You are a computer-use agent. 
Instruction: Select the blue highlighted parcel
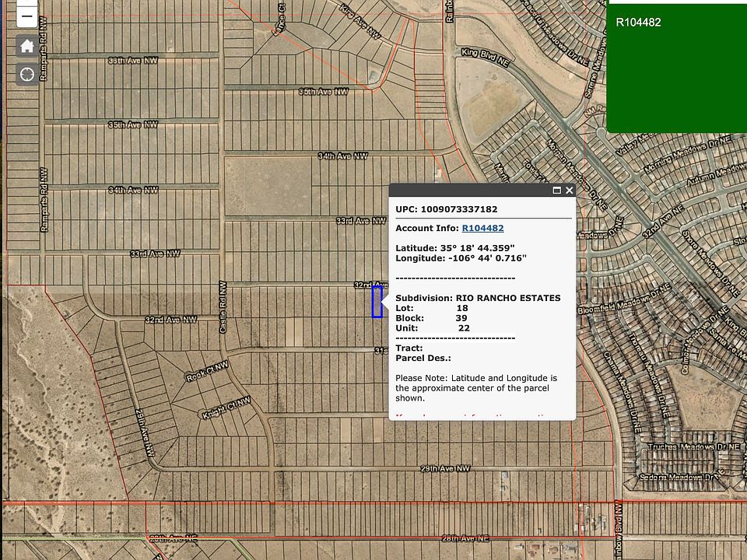(377, 302)
